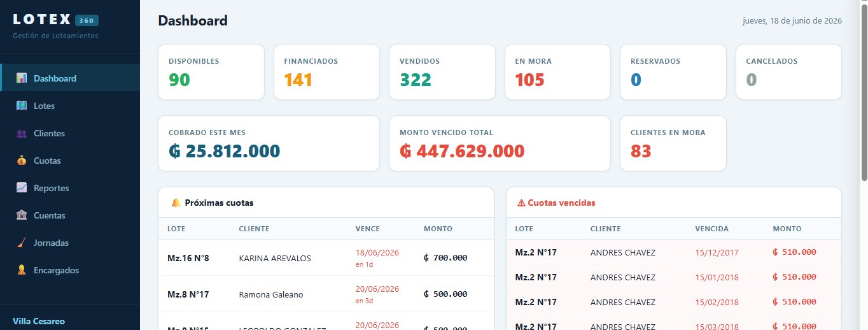868x330 pixels.
Task: Click the Monto vencido total card
Action: (500, 143)
